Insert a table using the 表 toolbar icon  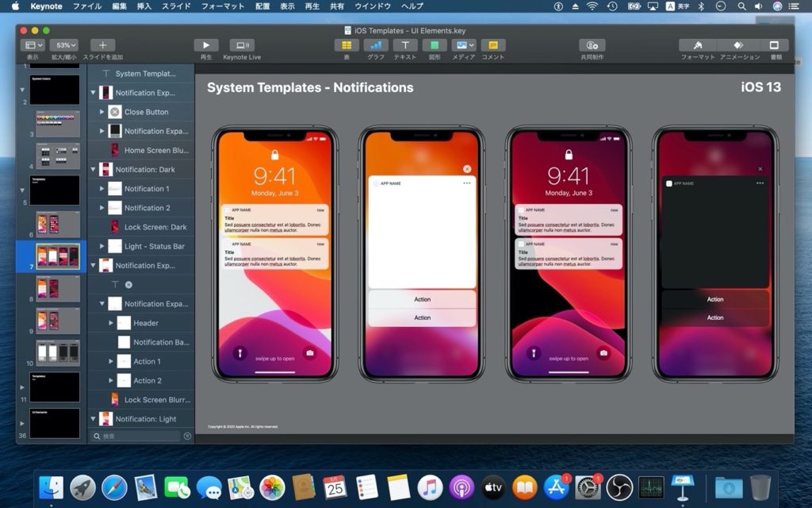tap(347, 46)
